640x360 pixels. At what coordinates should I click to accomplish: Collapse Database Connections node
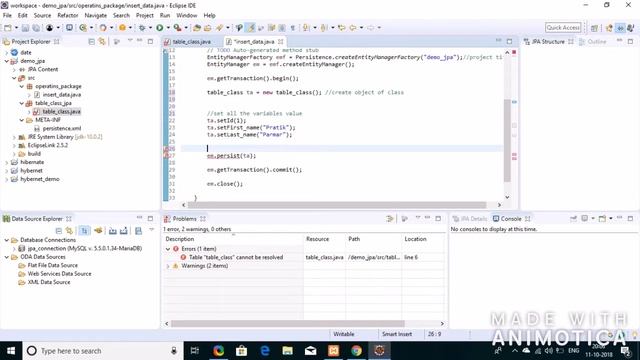(7, 240)
